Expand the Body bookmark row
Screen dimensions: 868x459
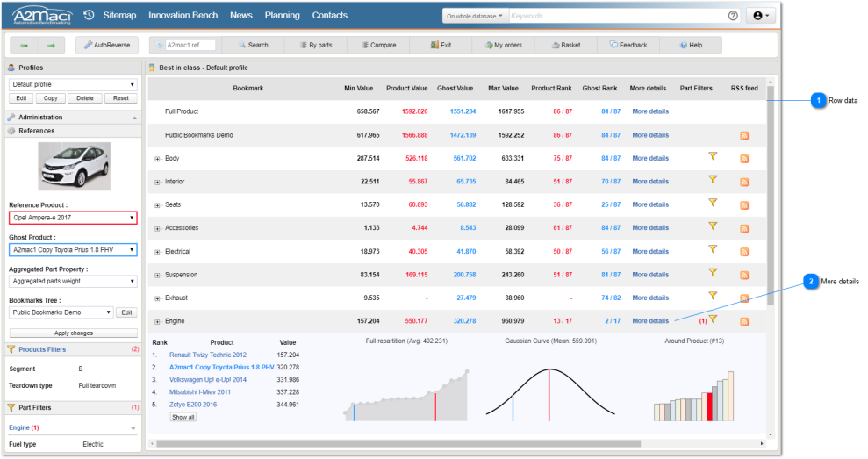pos(157,159)
